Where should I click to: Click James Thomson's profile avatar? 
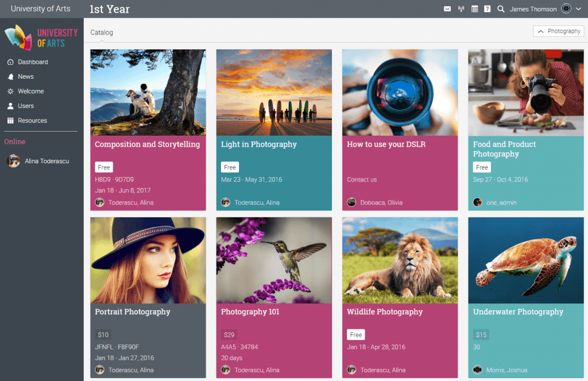566,9
